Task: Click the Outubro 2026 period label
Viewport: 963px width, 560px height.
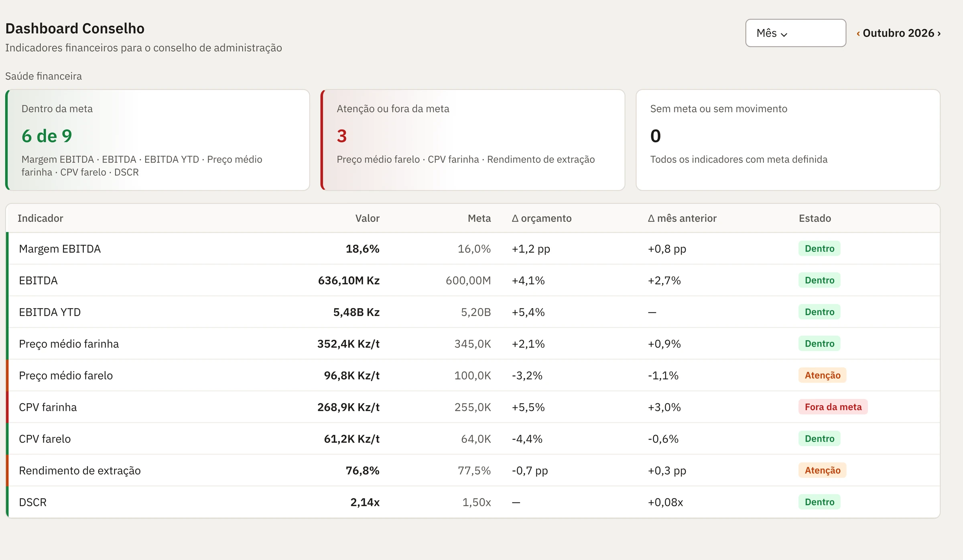Action: click(898, 33)
